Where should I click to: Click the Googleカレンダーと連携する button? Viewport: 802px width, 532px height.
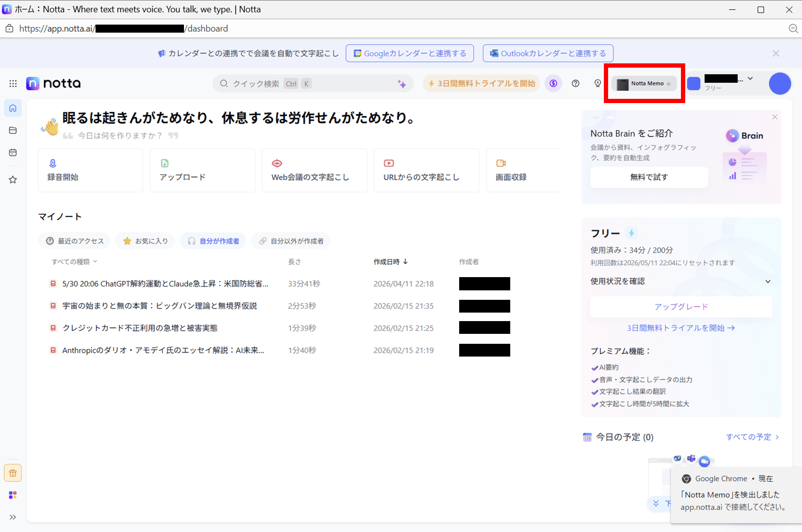tap(410, 53)
